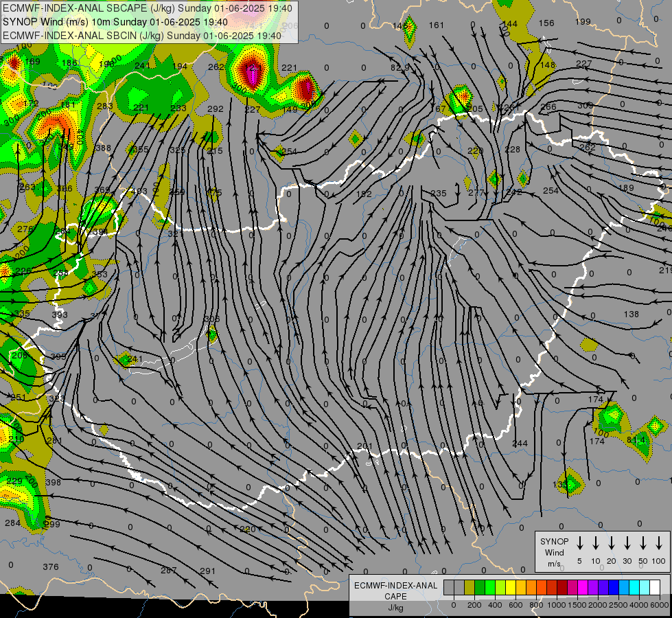Select the dark red CAPE legend swatch
This screenshot has height=618, width=672.
(562, 588)
